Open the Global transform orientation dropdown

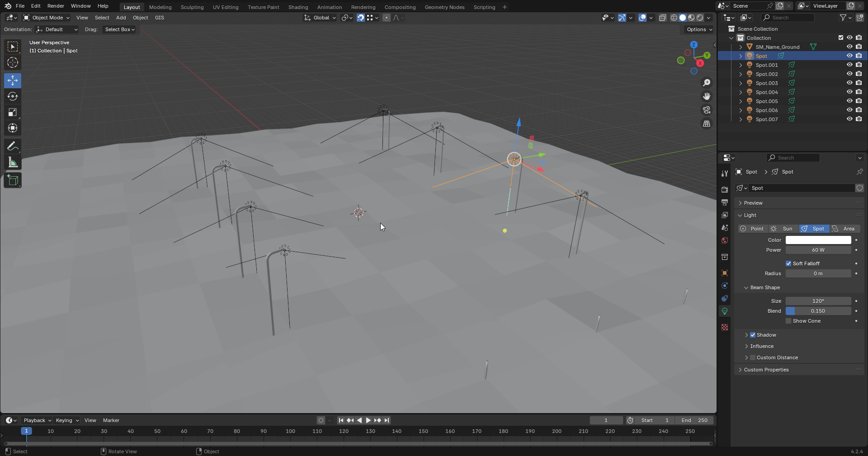[320, 18]
